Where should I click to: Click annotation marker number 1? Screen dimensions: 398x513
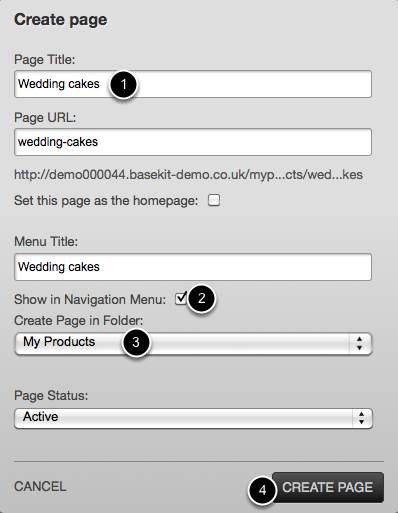point(123,84)
